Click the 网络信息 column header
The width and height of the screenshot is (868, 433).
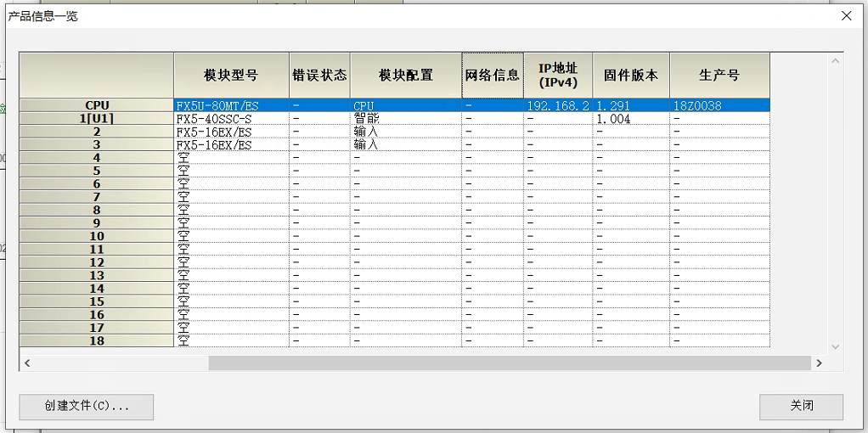click(x=492, y=76)
